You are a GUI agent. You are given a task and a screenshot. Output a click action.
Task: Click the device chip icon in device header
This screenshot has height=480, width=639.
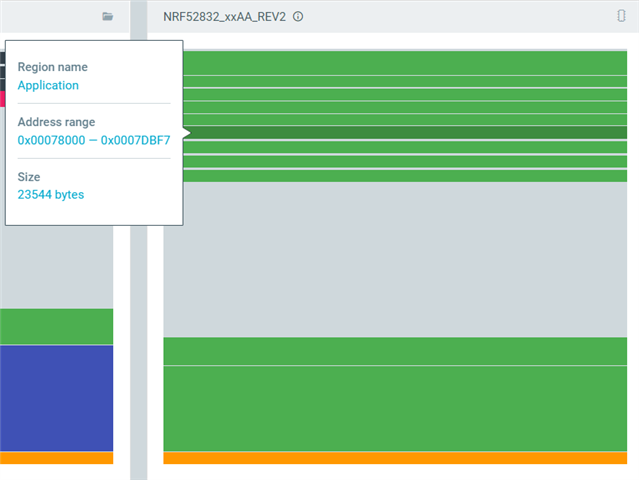(x=621, y=16)
